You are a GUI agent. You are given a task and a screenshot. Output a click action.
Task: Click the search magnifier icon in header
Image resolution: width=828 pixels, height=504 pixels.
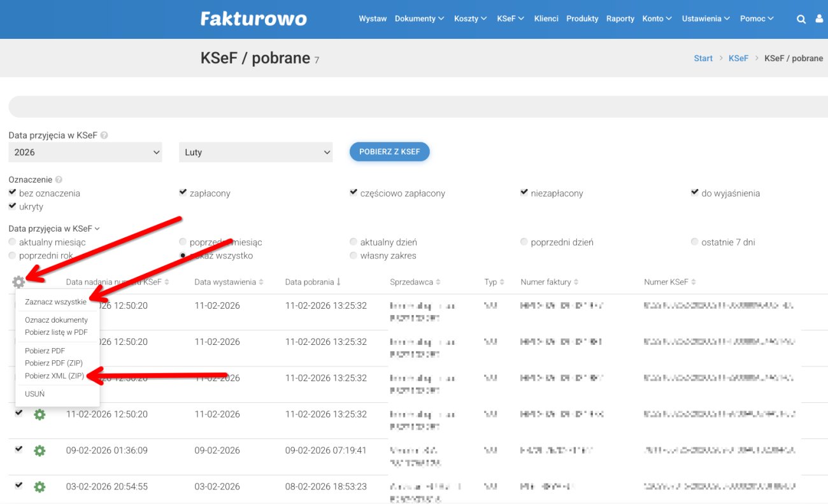click(x=801, y=19)
